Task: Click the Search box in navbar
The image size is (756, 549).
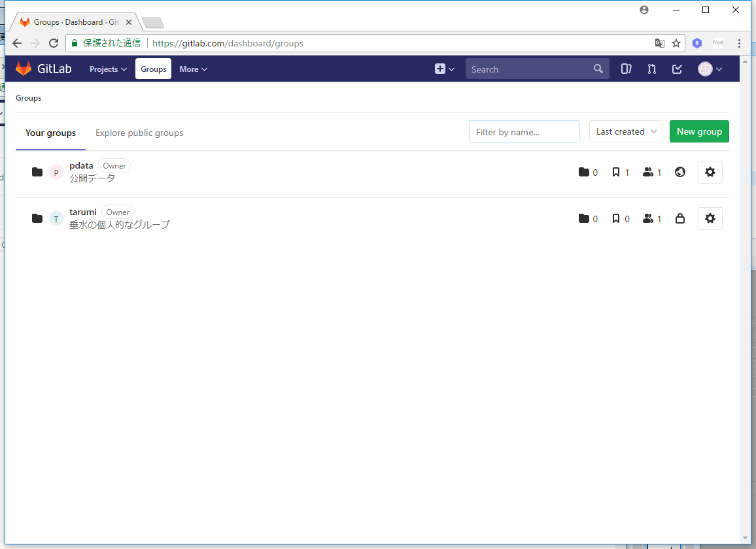Action: pos(530,69)
